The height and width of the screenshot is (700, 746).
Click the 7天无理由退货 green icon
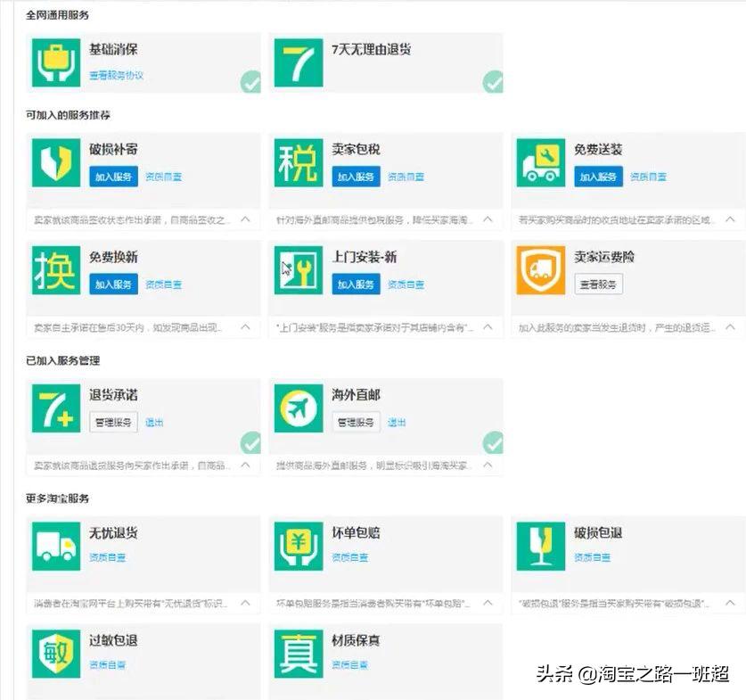[298, 62]
